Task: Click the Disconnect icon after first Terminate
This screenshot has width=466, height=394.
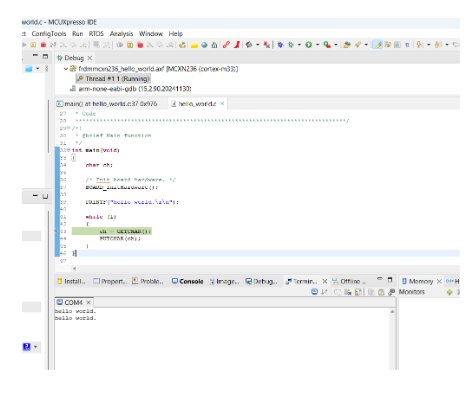Action: click(53, 45)
